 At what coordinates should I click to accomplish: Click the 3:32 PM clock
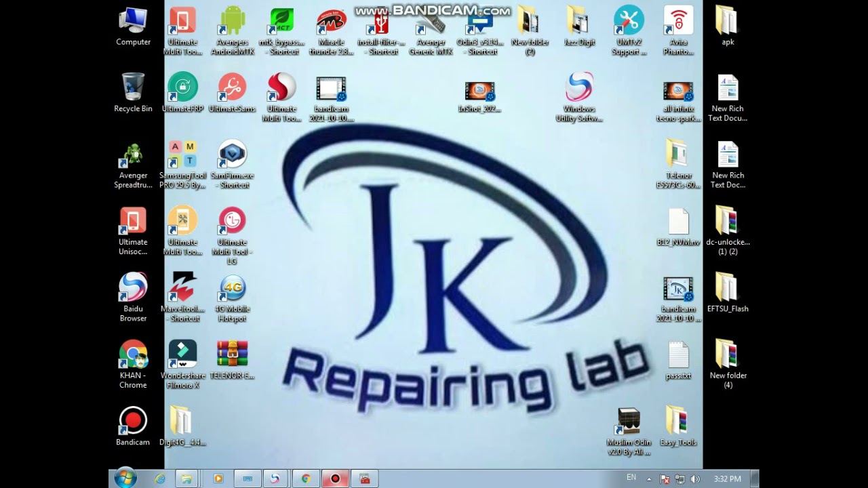[x=727, y=479]
